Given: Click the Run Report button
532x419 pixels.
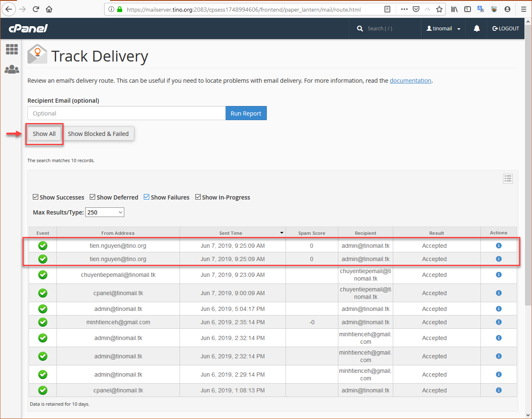Looking at the screenshot, I should click(246, 113).
